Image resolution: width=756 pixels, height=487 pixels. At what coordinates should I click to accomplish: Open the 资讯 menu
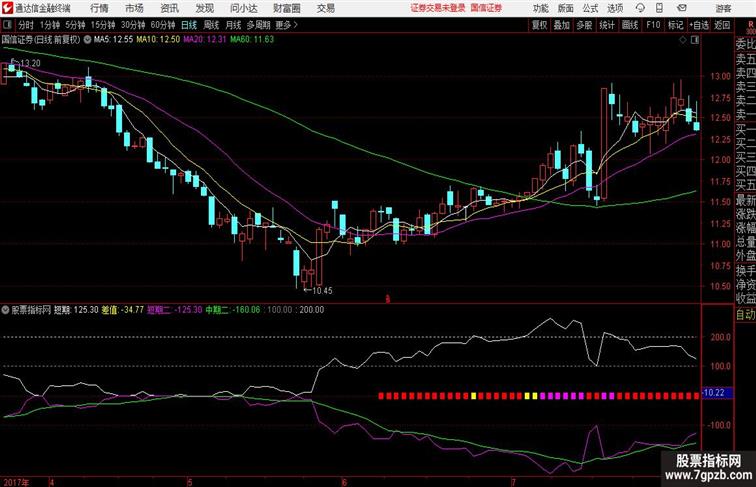coord(169,8)
